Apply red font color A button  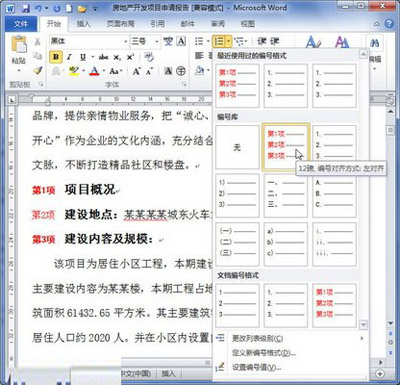coord(95,71)
